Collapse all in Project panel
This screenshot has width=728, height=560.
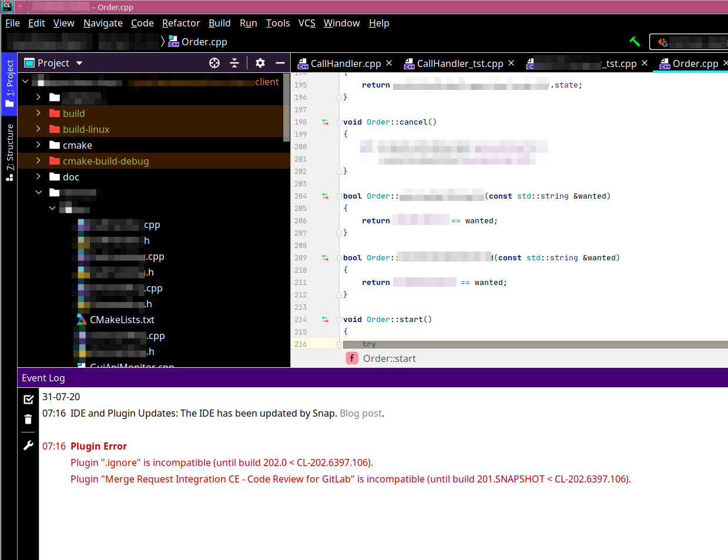click(x=234, y=63)
